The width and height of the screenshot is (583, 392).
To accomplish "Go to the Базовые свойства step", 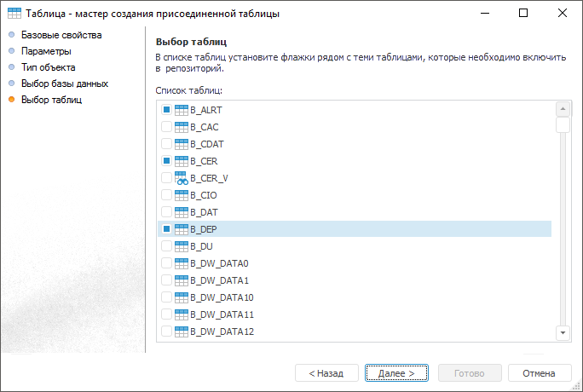I will [61, 35].
